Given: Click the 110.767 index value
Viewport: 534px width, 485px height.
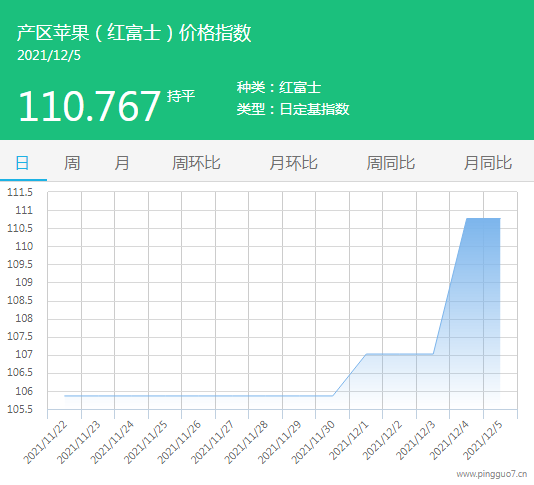Looking at the screenshot, I should tap(89, 106).
